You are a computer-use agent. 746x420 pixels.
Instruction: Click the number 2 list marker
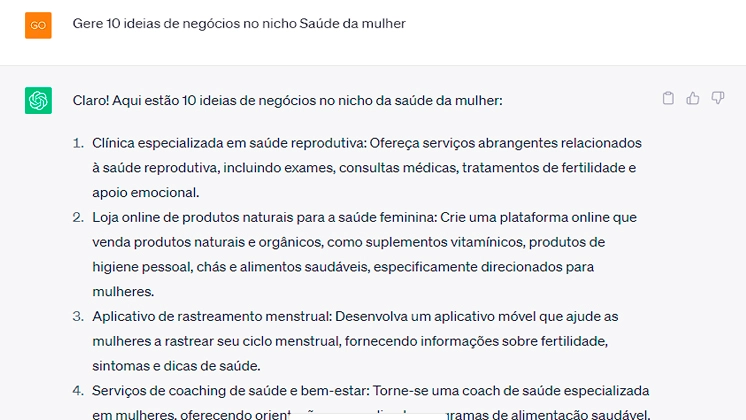78,217
